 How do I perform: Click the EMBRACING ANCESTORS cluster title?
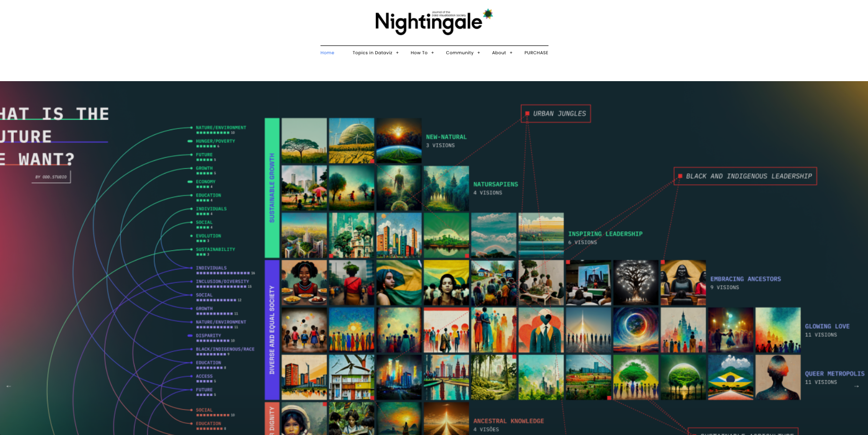[x=746, y=279]
